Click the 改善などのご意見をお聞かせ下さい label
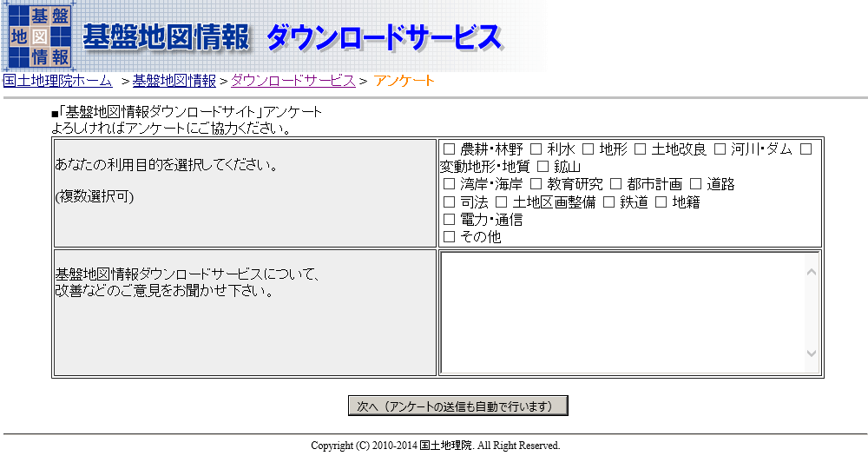 click(164, 291)
